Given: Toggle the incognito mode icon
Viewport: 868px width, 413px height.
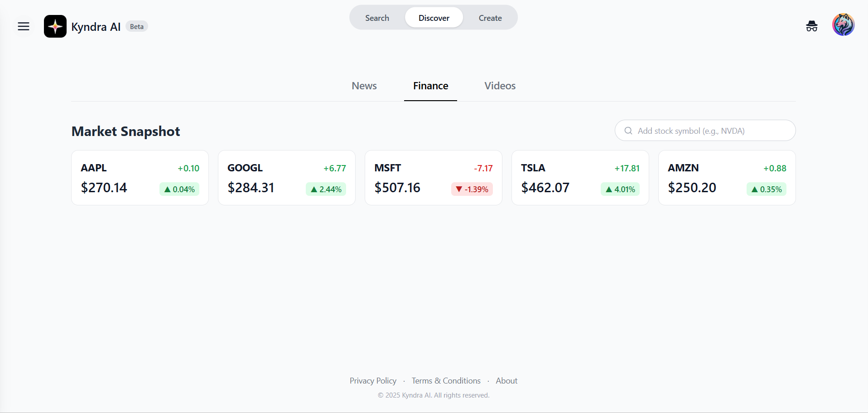Looking at the screenshot, I should (x=812, y=26).
